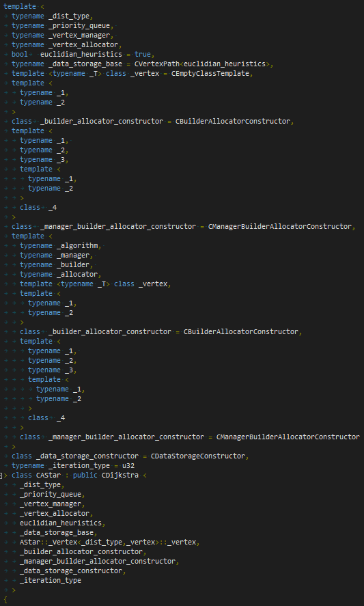
Task: Click the _allocator template parameter name
Action: [x=77, y=275]
